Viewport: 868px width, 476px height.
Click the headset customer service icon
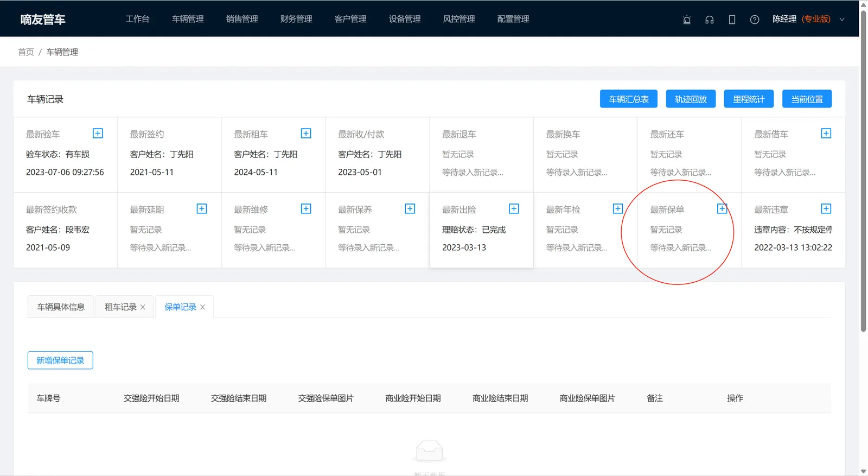[710, 20]
